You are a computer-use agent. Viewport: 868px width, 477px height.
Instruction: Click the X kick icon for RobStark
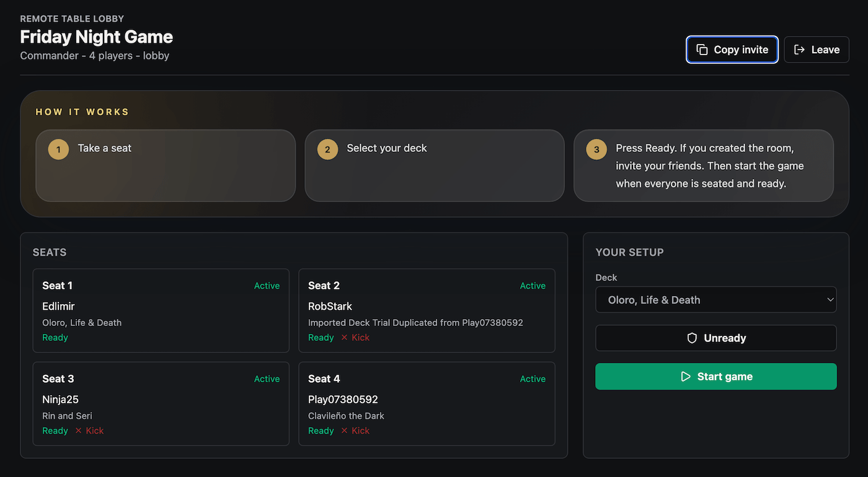pos(344,338)
